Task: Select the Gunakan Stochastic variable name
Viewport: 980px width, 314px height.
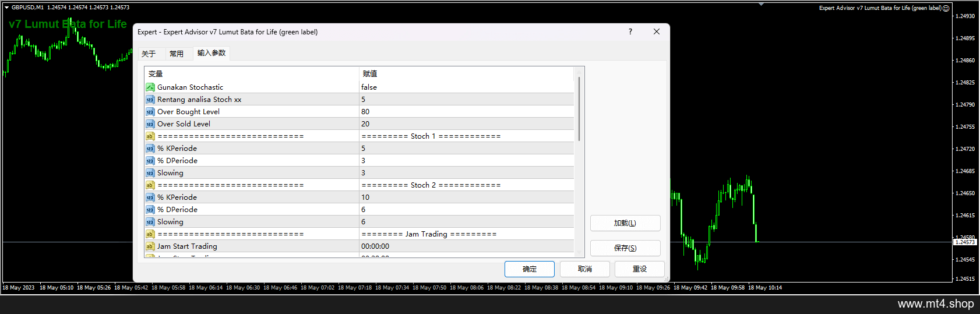Action: coord(190,87)
